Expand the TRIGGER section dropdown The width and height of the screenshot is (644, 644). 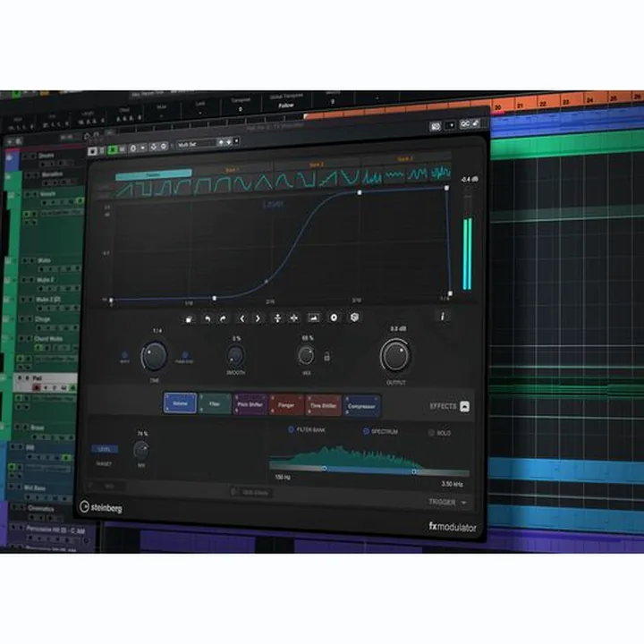point(464,503)
